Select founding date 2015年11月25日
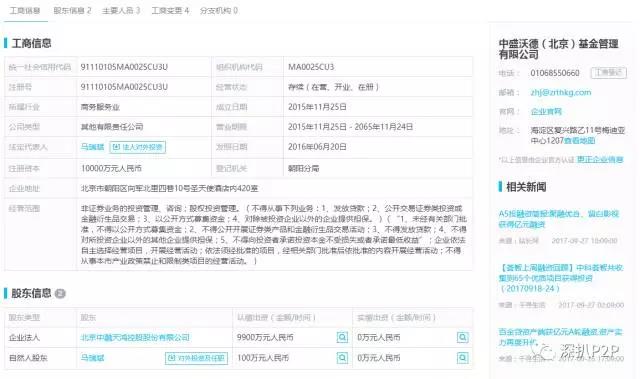The height and width of the screenshot is (379, 640). [317, 107]
